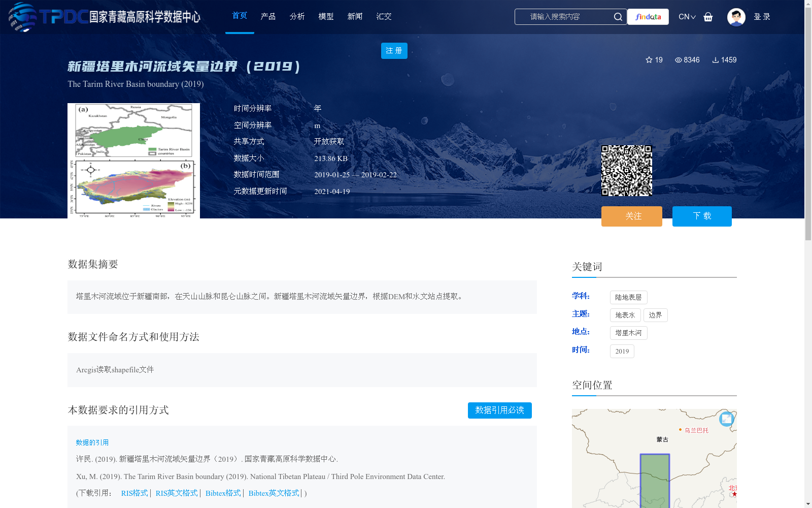Open the Tarim River Basin map thumbnail
812x508 pixels.
tap(133, 161)
